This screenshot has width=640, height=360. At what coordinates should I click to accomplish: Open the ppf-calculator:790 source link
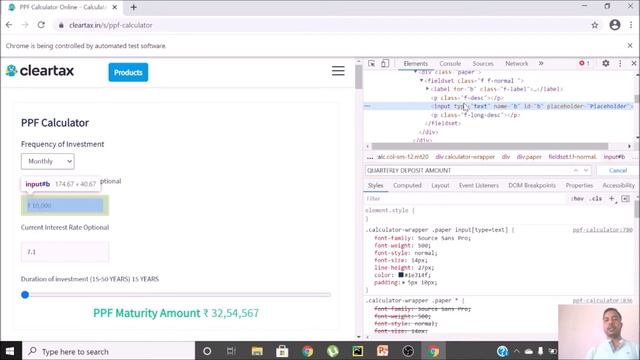602,230
